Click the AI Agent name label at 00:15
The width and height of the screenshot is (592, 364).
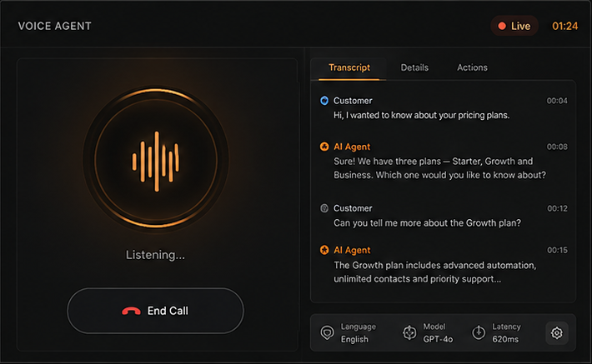(x=352, y=250)
